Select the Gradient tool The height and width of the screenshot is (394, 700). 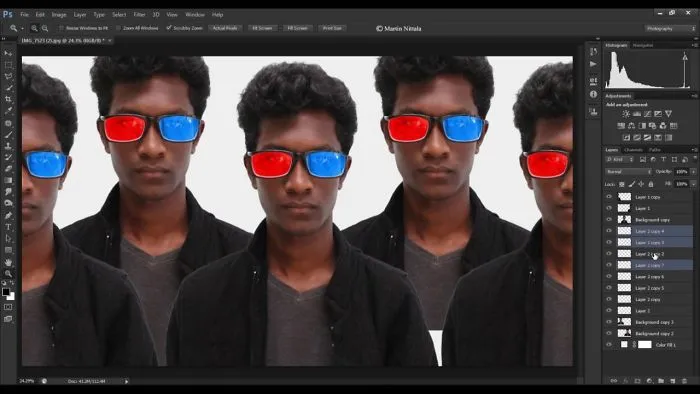[x=8, y=180]
